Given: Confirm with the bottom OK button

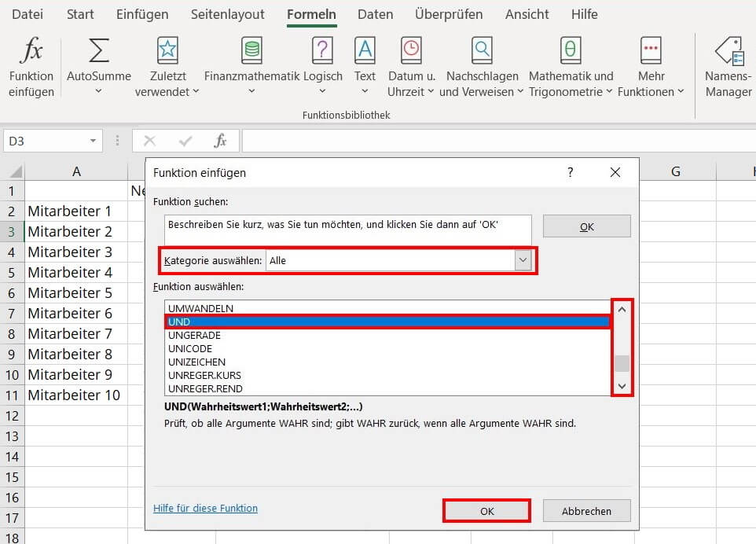Looking at the screenshot, I should [x=487, y=511].
